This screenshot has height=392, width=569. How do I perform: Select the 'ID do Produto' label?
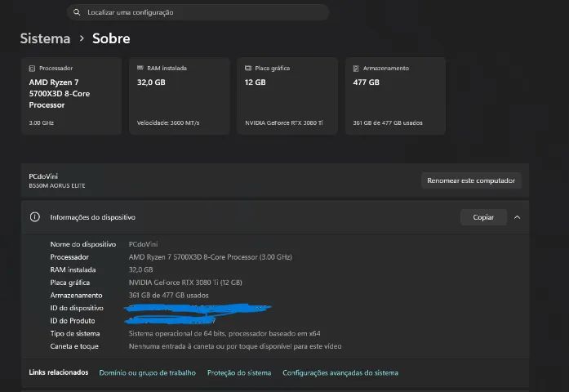tap(73, 321)
